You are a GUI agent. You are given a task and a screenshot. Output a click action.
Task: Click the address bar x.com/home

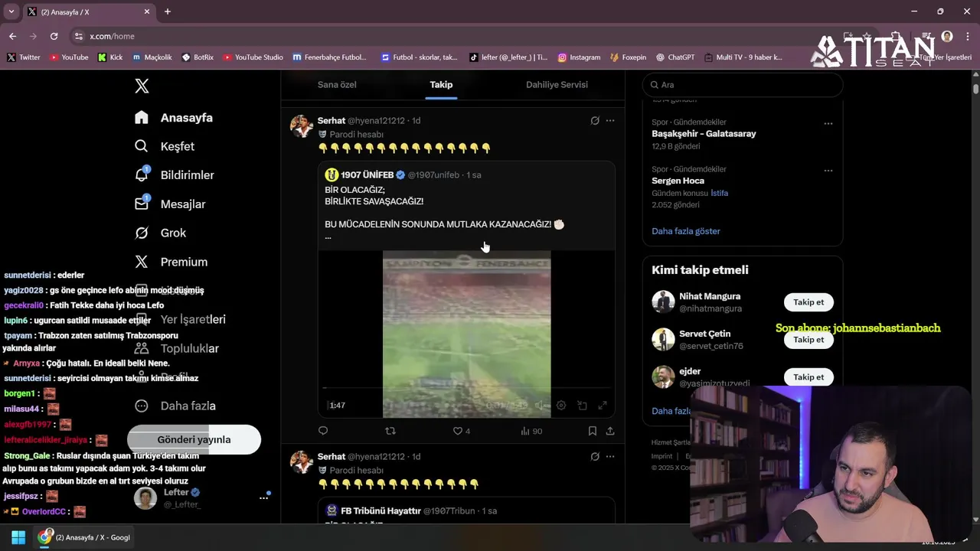pos(112,36)
